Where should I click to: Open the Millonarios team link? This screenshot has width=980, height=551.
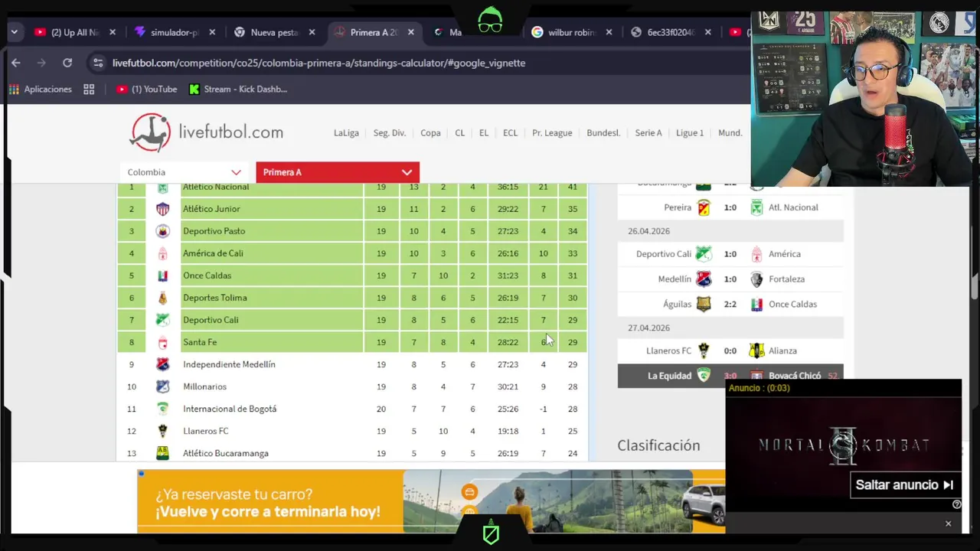(x=204, y=386)
